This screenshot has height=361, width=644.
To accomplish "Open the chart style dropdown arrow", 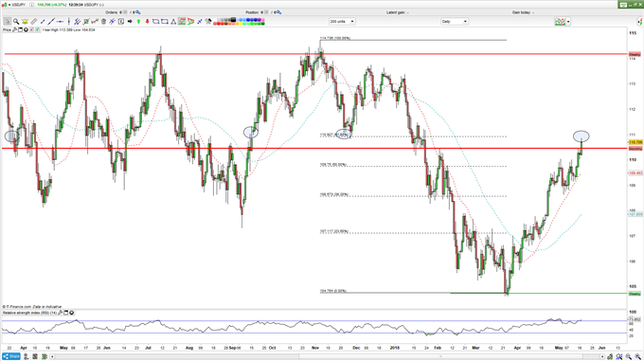I will (568, 22).
